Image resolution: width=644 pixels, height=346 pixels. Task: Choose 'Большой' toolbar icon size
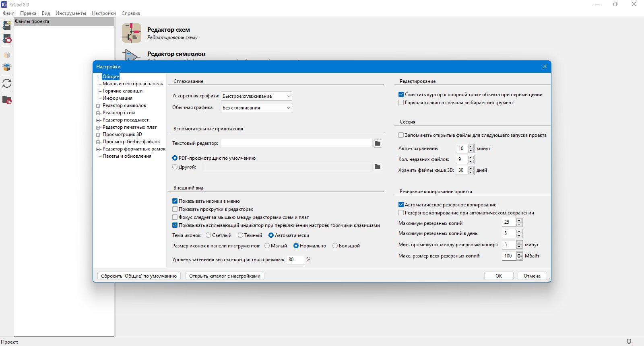point(335,246)
